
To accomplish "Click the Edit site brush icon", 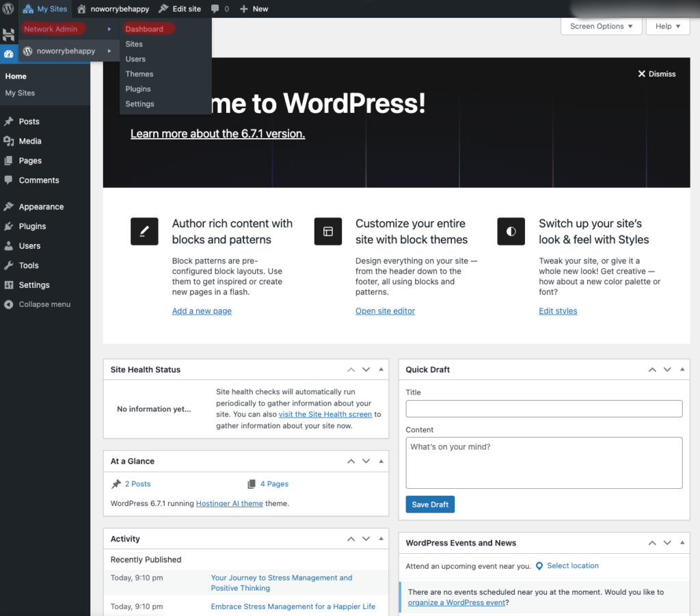I will coord(163,9).
